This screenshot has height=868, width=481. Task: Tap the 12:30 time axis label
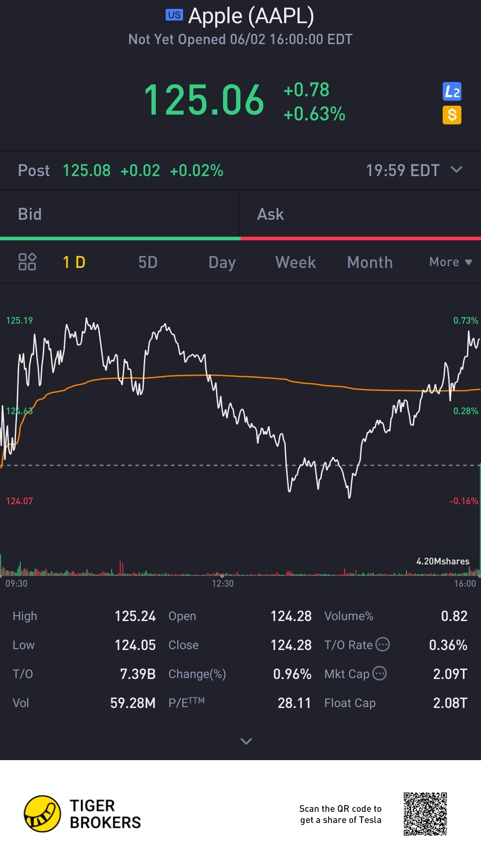click(x=223, y=584)
